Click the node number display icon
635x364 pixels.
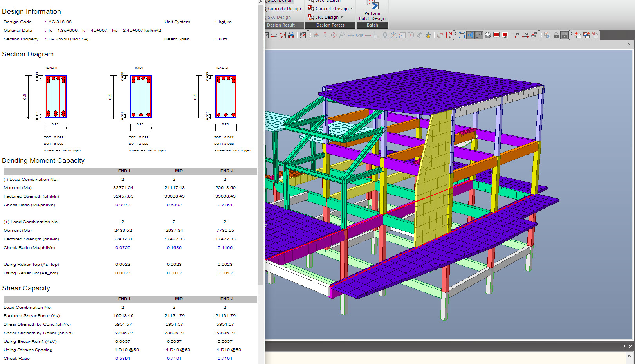point(517,35)
